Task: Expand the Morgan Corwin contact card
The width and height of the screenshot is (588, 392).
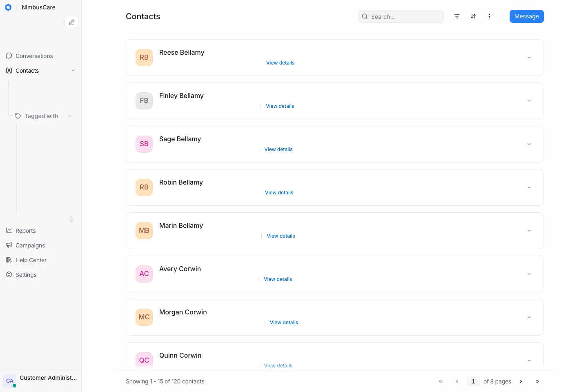Action: point(529,317)
